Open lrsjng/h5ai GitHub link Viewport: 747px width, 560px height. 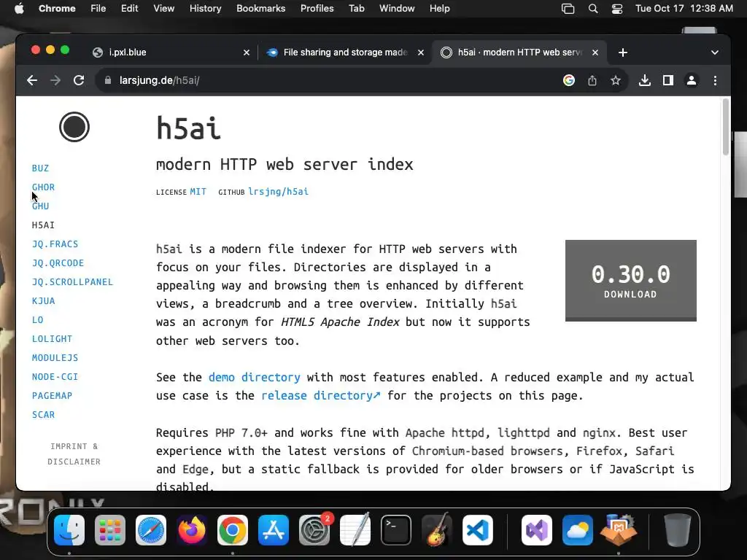(278, 192)
